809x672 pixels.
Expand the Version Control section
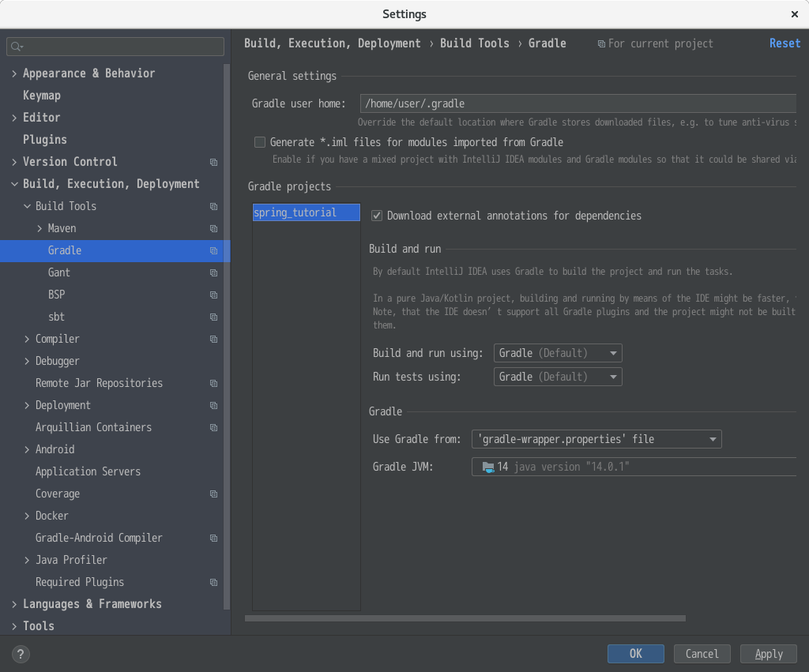(14, 162)
